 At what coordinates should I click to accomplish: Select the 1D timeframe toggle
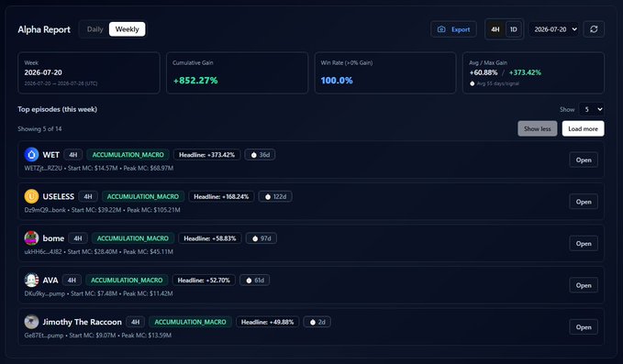click(x=513, y=29)
